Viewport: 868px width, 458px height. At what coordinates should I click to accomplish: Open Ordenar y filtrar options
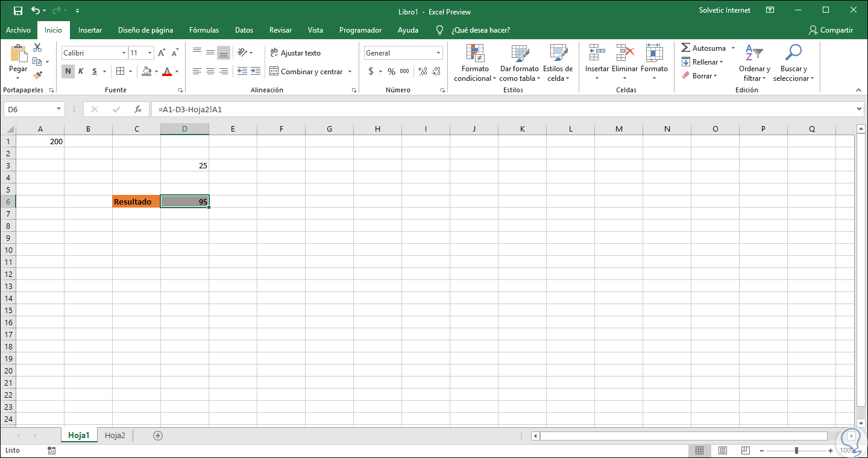pos(755,63)
